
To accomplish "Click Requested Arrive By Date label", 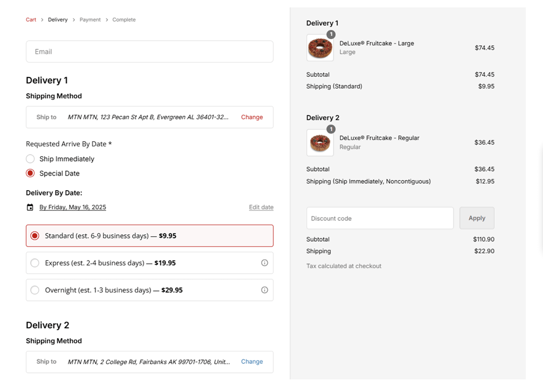I will point(68,144).
